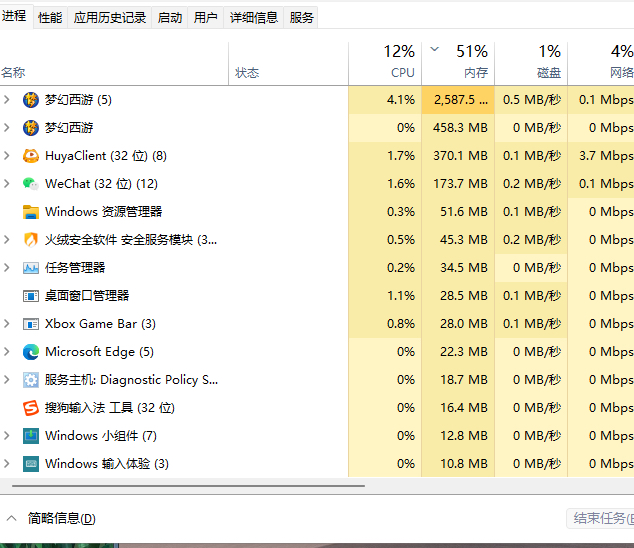Sort by the 名称 column header
This screenshot has width=634, height=548.
114,64
